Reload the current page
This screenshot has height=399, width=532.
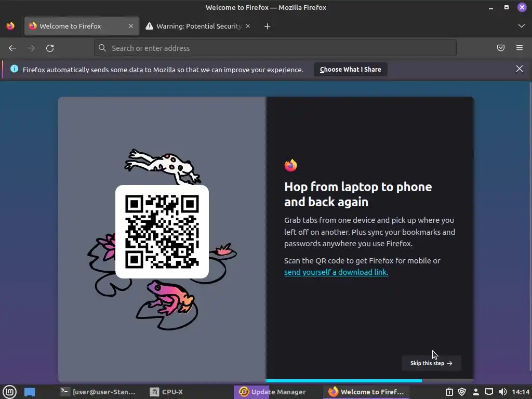(50, 48)
